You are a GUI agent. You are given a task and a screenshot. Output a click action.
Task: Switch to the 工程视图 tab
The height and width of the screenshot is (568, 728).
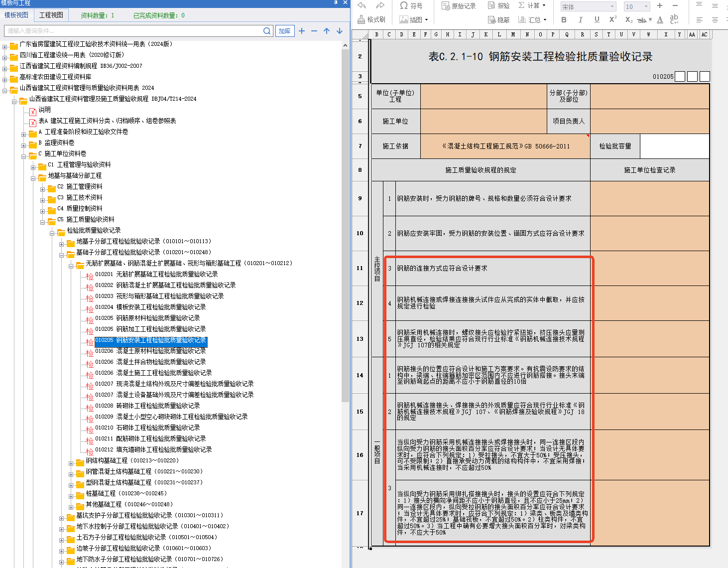pos(51,15)
